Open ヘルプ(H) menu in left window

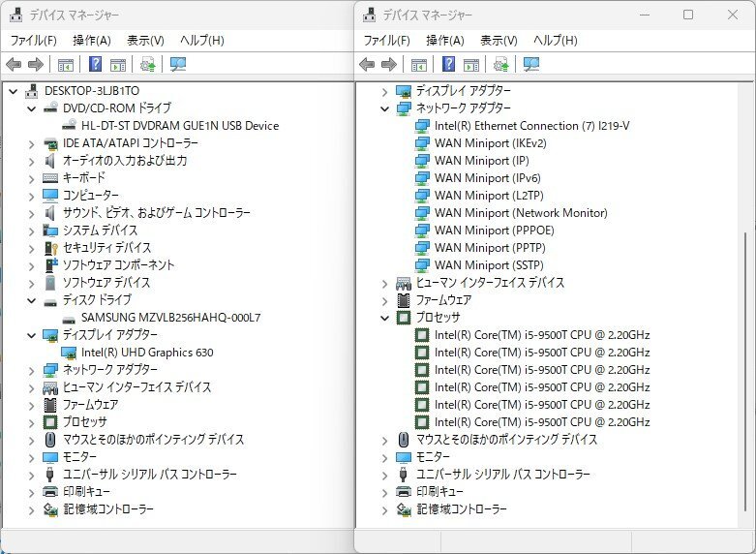202,40
